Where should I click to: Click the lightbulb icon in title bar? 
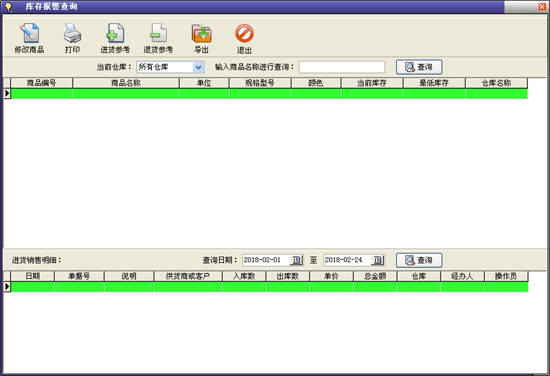pyautogui.click(x=8, y=7)
